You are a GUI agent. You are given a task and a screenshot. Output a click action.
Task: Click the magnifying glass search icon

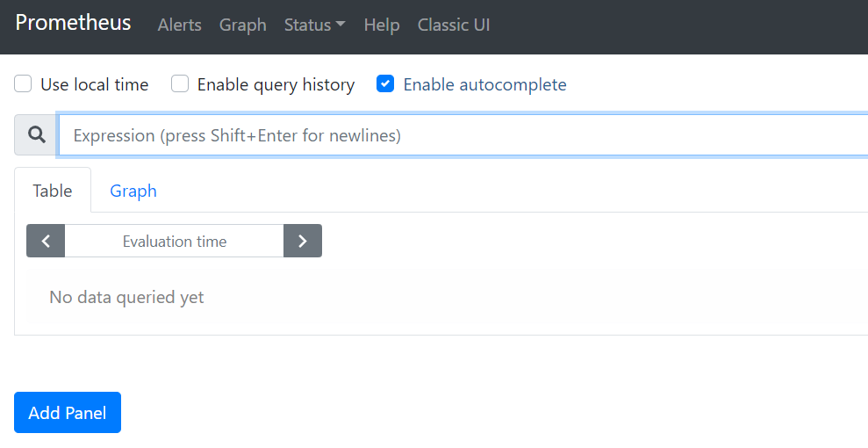(x=37, y=134)
